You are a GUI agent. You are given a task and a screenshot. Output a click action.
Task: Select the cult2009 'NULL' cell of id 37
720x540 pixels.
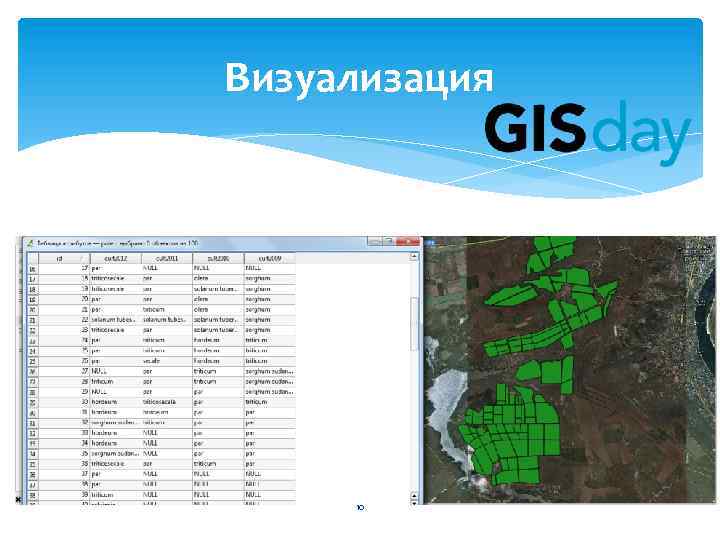(270, 474)
